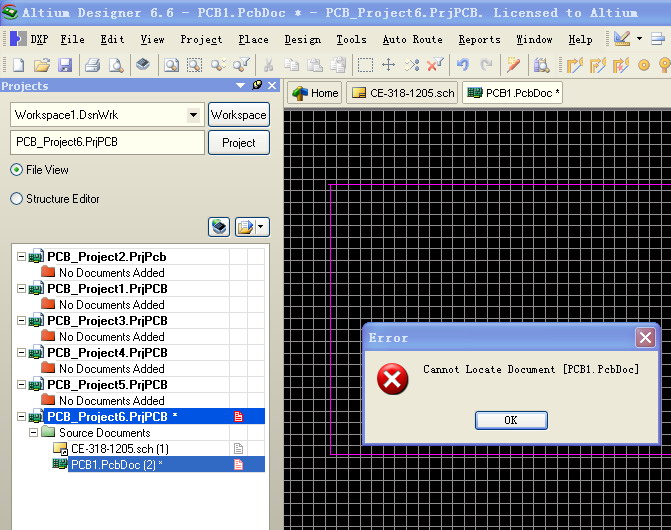Click the zoom fit document icon
Screen dimensions: 671x530
click(x=171, y=65)
